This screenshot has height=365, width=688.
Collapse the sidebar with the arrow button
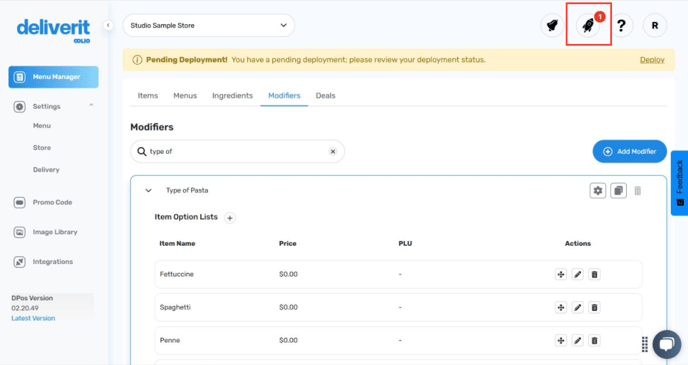pyautogui.click(x=108, y=25)
